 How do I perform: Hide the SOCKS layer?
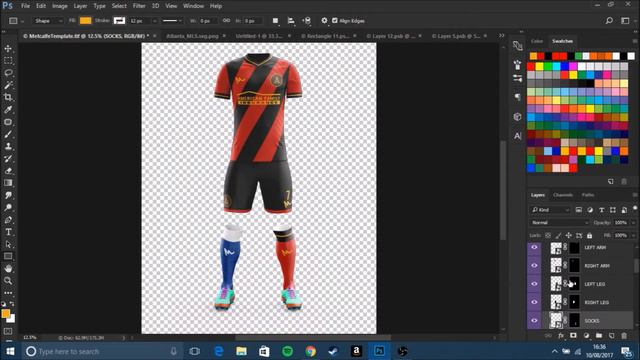534,320
